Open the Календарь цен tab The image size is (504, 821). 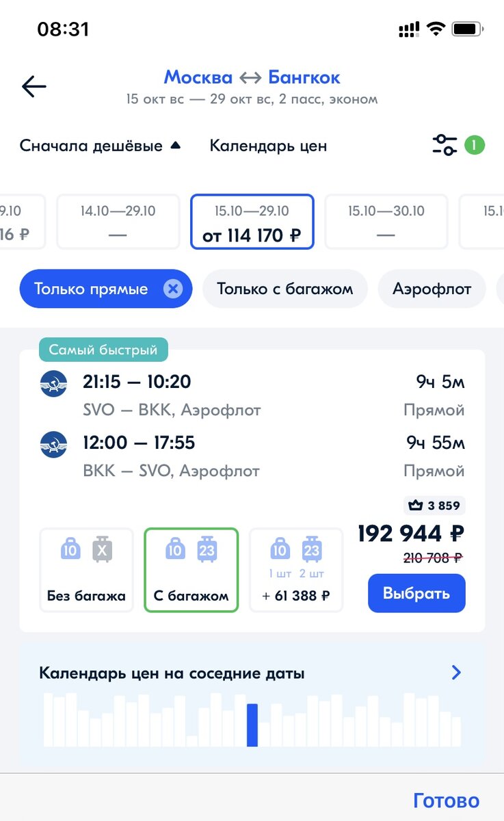(x=268, y=146)
